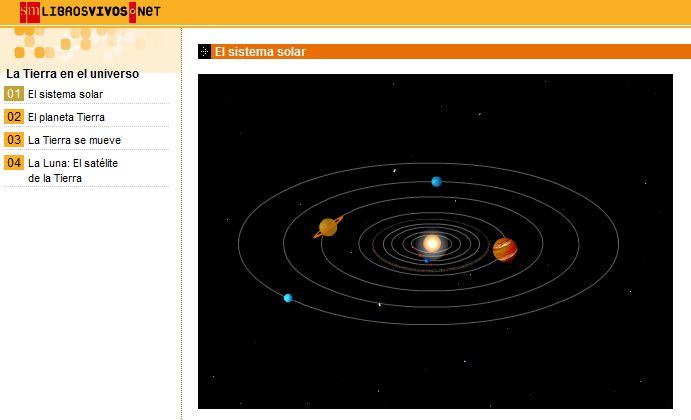
Task: Go to La Tierra se mueve
Action: [74, 140]
